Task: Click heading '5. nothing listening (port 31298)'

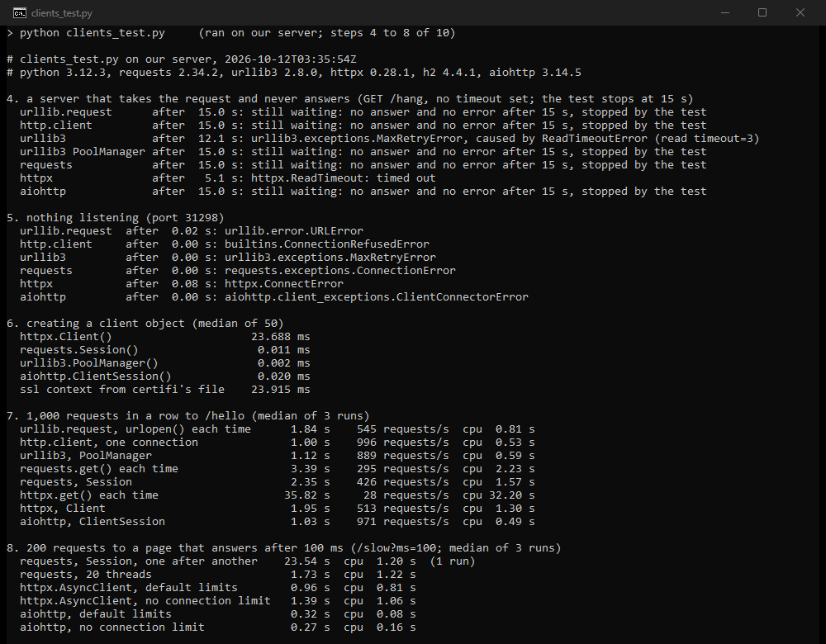Action: tap(116, 217)
